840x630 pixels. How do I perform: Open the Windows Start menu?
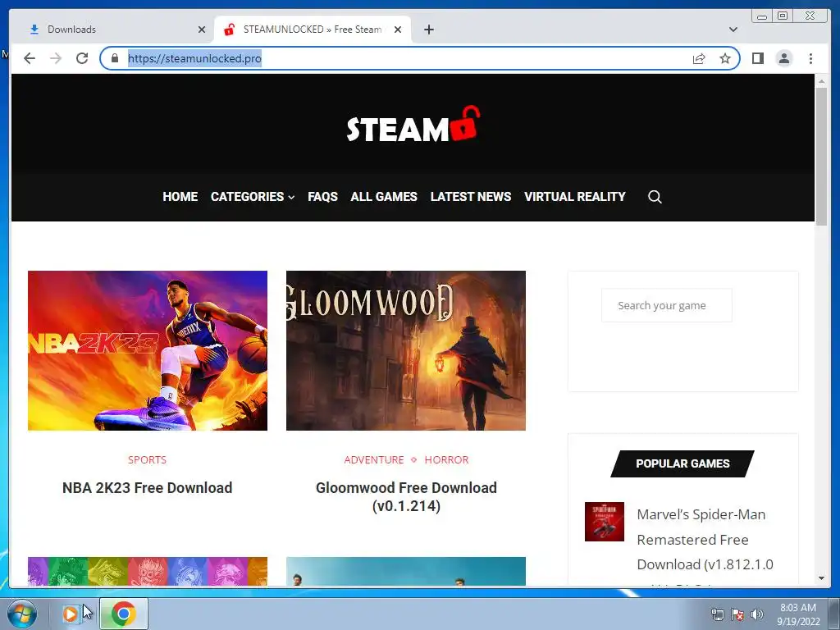21,614
